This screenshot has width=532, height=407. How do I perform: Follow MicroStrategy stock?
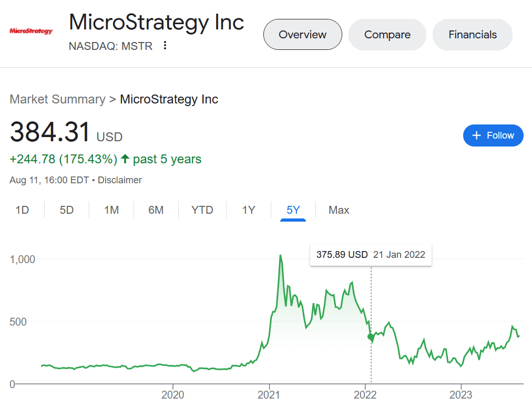click(x=493, y=135)
